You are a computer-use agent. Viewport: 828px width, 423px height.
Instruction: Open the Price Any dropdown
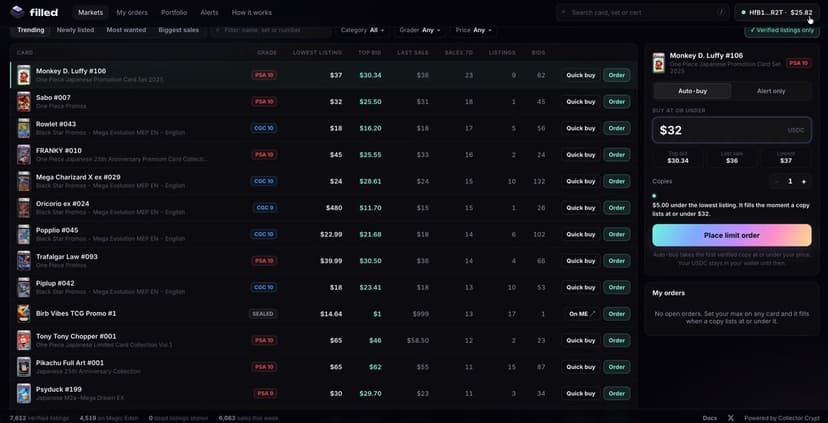pyautogui.click(x=473, y=30)
